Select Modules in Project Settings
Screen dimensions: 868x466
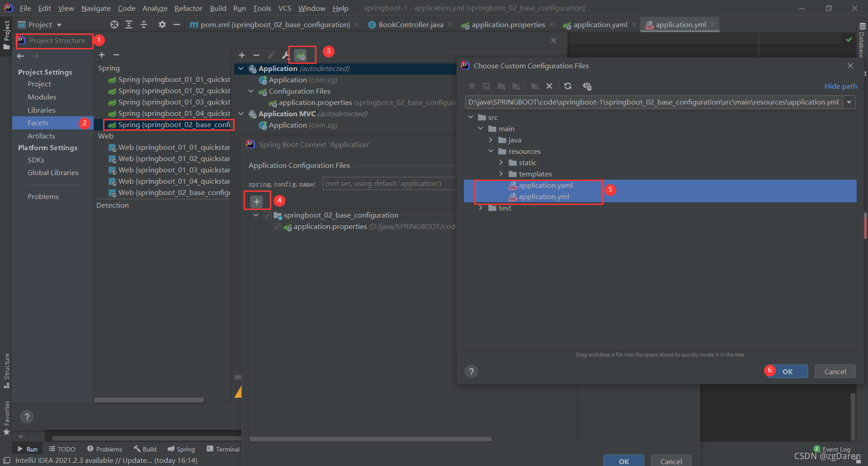click(42, 97)
